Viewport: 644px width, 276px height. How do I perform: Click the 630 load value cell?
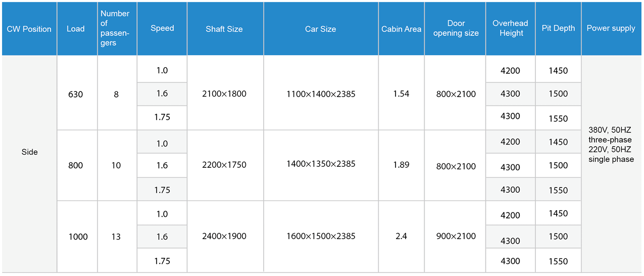76,94
